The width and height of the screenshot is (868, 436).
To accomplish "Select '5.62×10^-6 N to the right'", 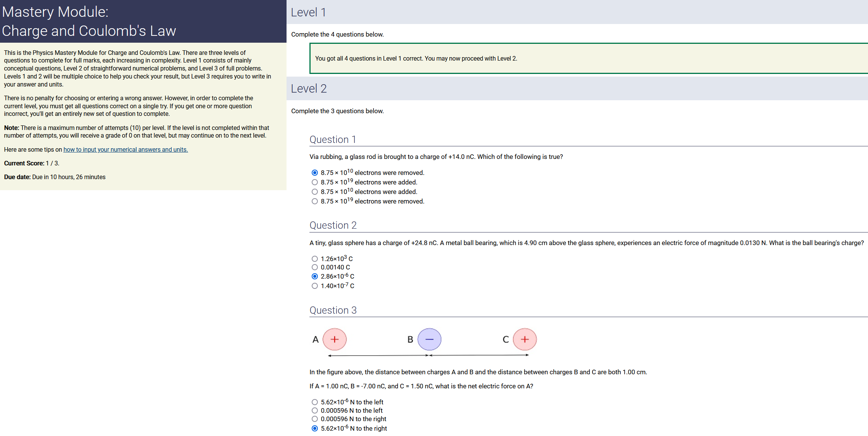I will click(315, 428).
